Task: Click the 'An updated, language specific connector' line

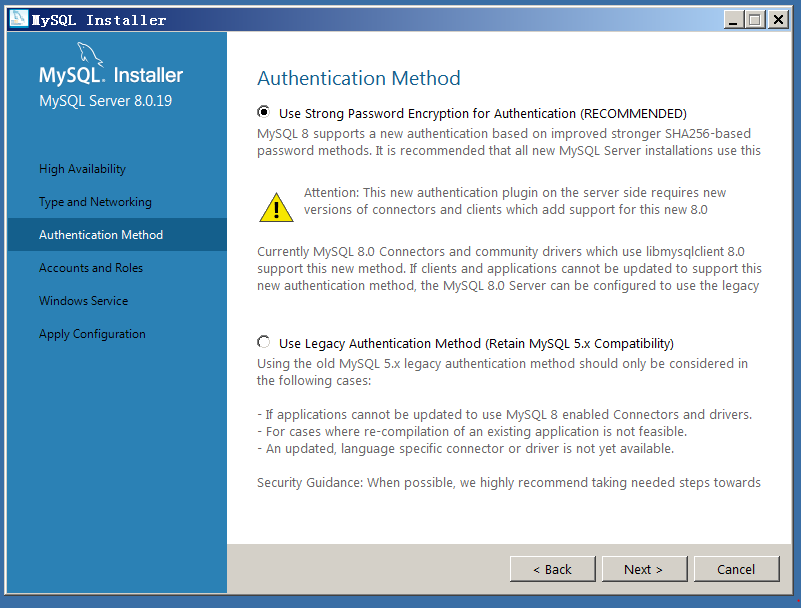Action: point(465,449)
